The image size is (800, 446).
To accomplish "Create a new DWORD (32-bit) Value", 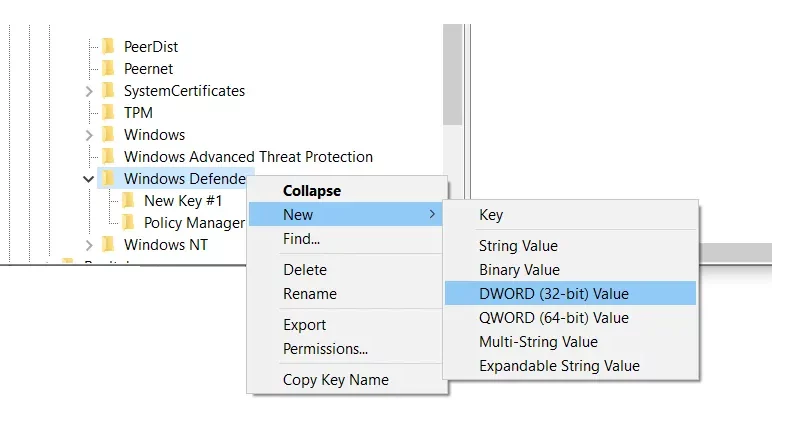I will coord(570,293).
